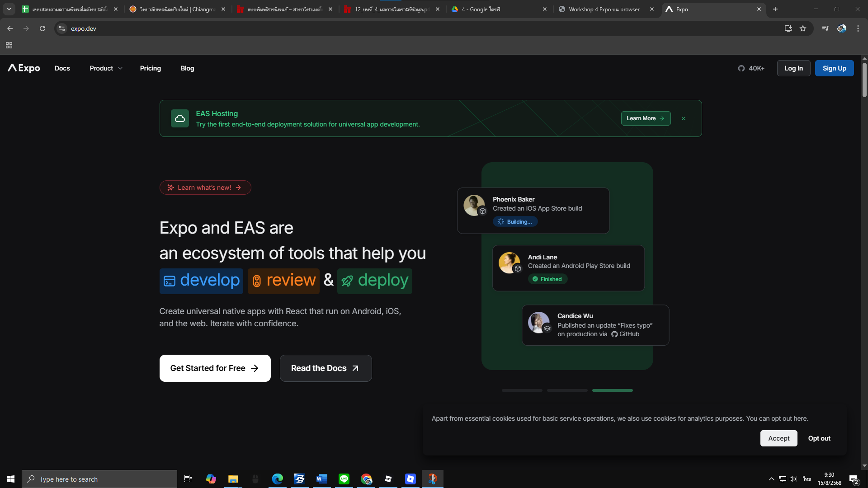The width and height of the screenshot is (868, 488).
Task: Accept analytics cookies
Action: (778, 438)
